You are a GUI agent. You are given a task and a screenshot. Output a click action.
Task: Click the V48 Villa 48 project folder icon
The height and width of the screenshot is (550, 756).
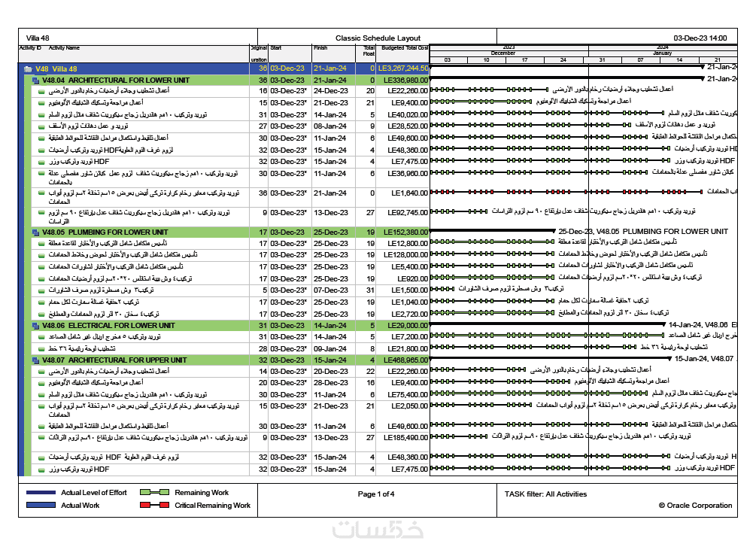[x=28, y=69]
